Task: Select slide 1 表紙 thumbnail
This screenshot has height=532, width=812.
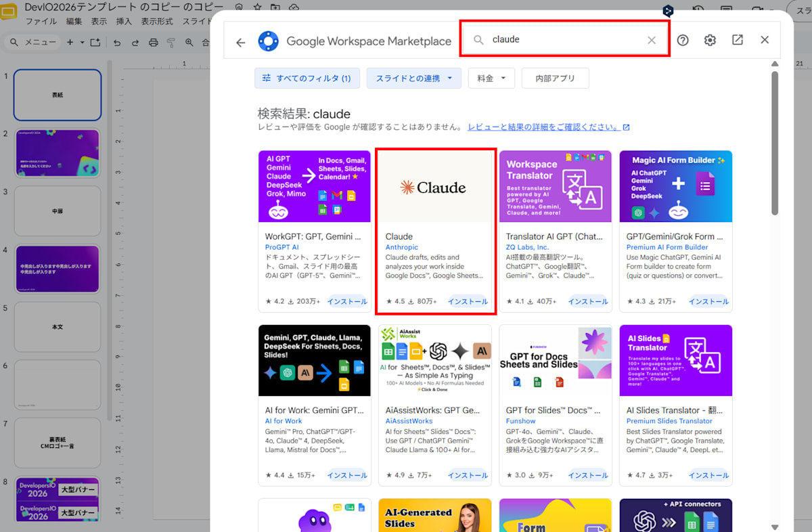Action: pos(58,95)
